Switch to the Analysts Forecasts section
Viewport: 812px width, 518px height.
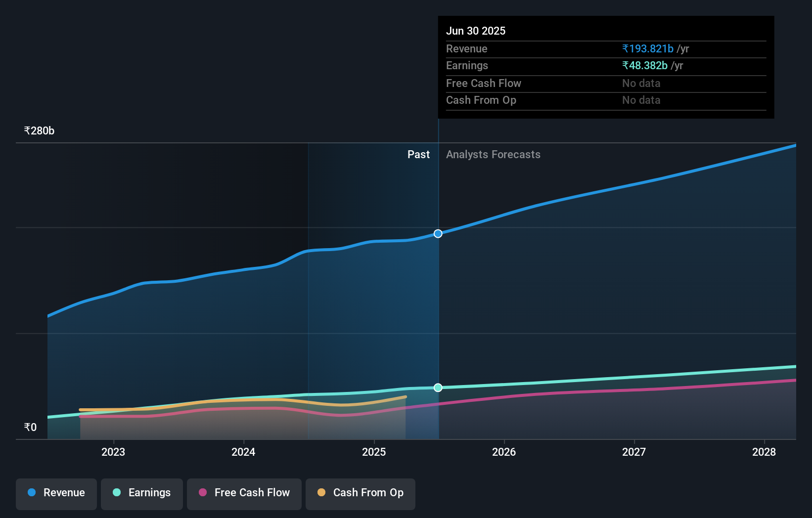coord(493,154)
